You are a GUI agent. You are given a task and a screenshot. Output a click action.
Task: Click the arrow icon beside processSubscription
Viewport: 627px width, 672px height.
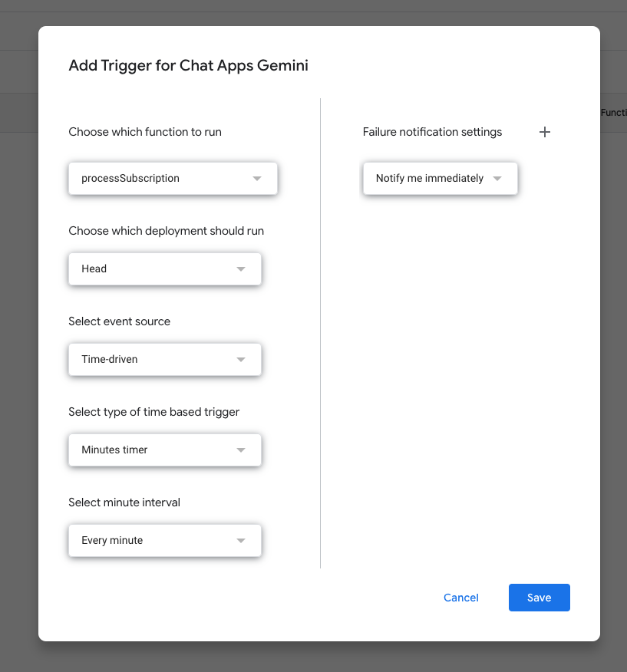point(256,179)
